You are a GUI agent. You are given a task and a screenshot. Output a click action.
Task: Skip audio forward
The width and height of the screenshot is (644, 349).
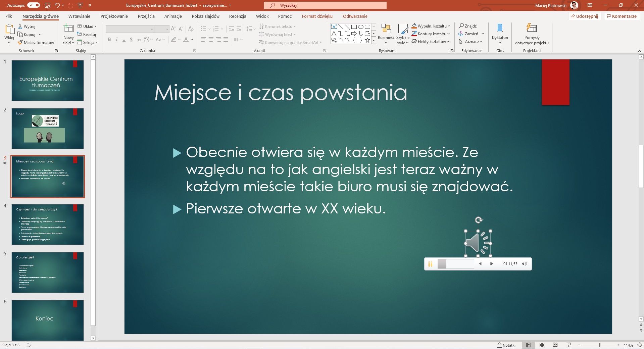[x=492, y=264]
